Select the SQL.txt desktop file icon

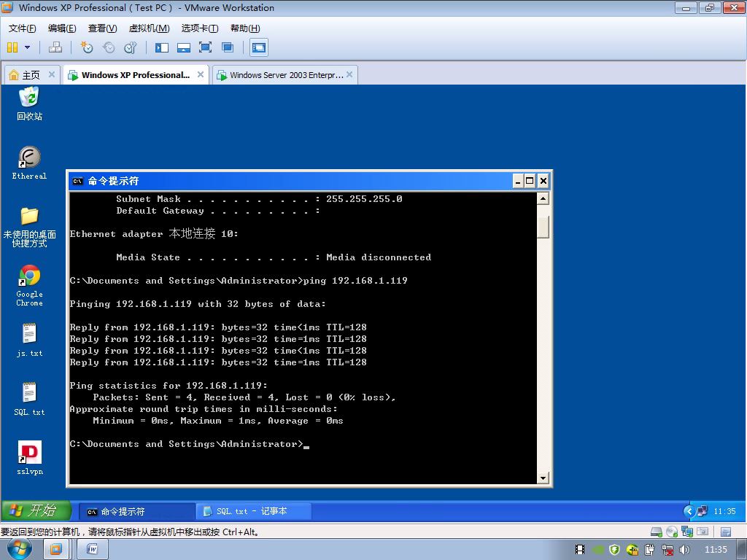click(x=29, y=399)
